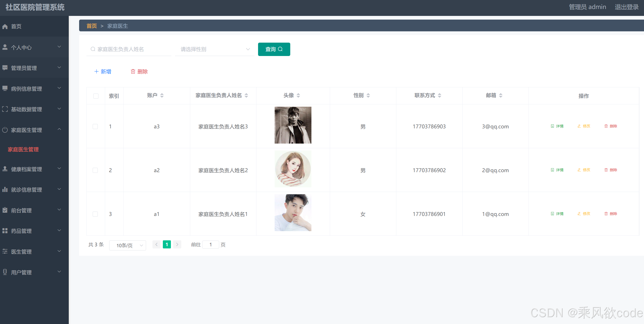Click the page number input field
The image size is (644, 324).
[210, 245]
